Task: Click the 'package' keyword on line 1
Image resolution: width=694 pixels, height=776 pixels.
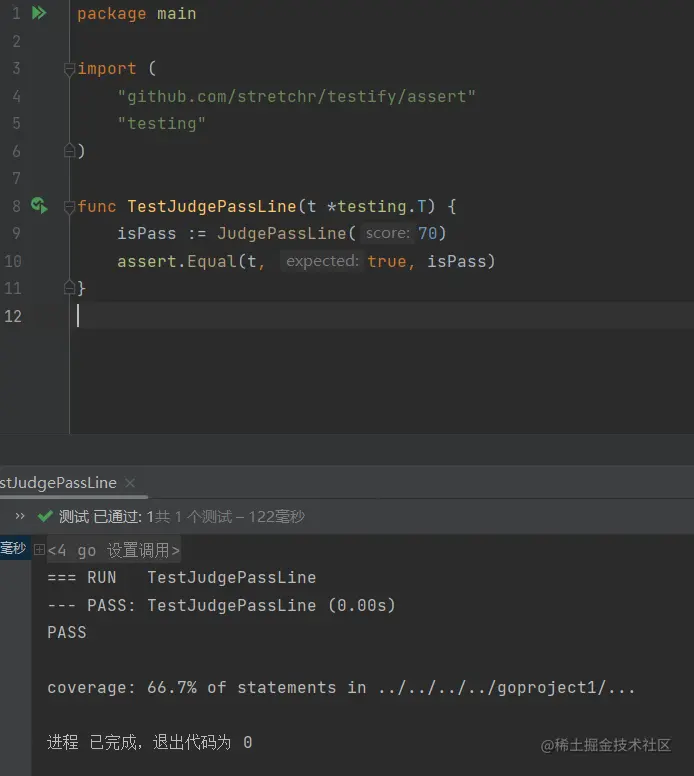Action: click(111, 14)
